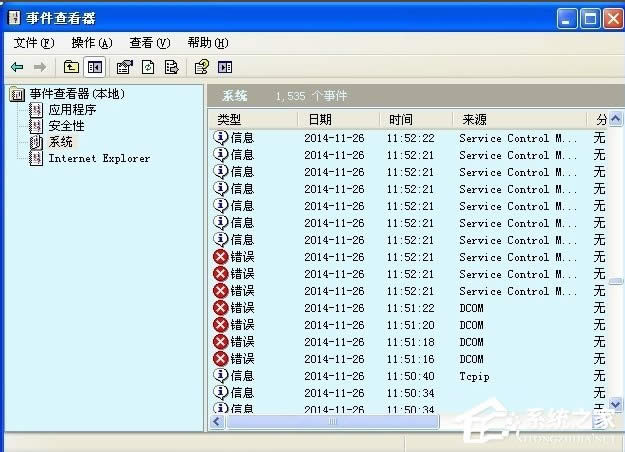The width and height of the screenshot is (625, 452).
Task: Select 应用程序 log in tree
Action: click(x=73, y=110)
